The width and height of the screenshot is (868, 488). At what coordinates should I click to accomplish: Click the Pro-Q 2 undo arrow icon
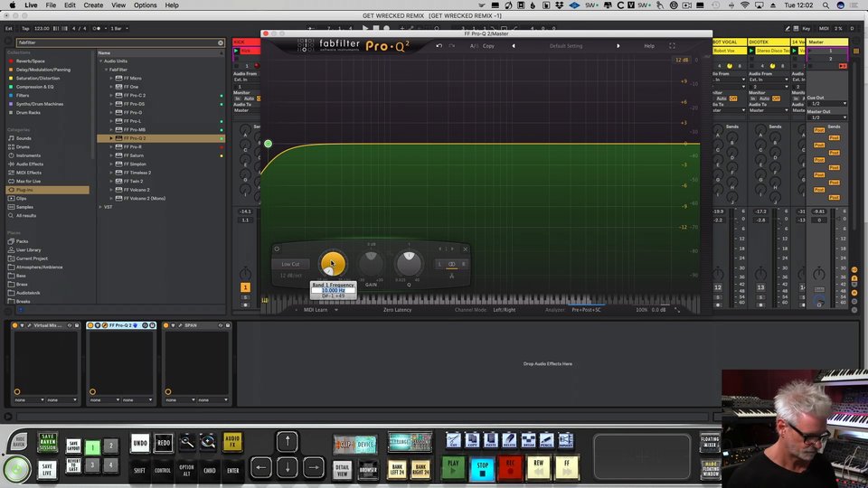[439, 46]
